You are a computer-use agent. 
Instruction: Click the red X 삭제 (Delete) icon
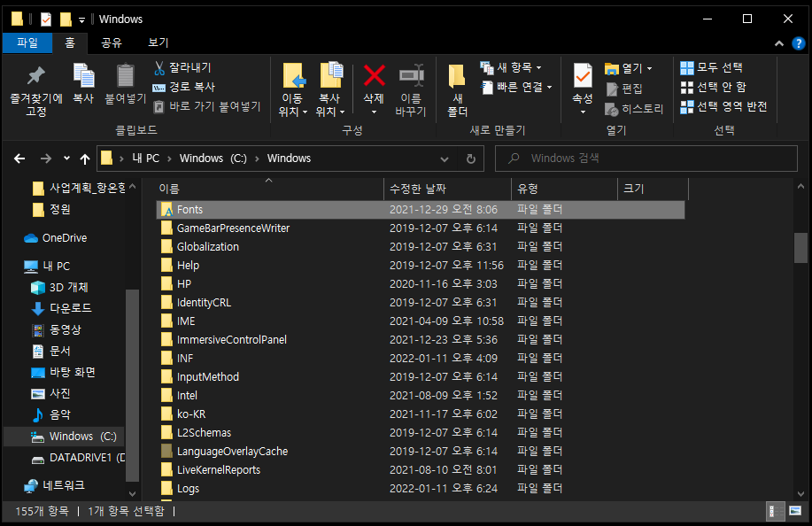[x=374, y=75]
